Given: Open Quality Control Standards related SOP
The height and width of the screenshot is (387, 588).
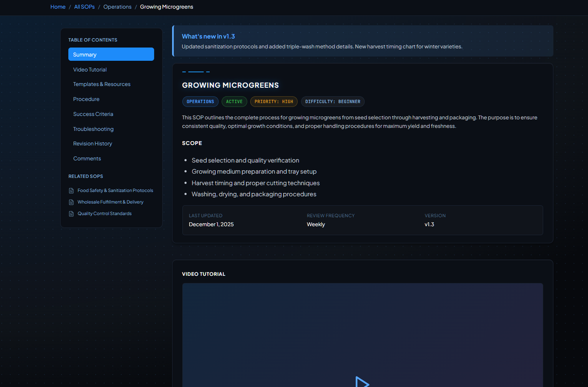Looking at the screenshot, I should pyautogui.click(x=104, y=214).
